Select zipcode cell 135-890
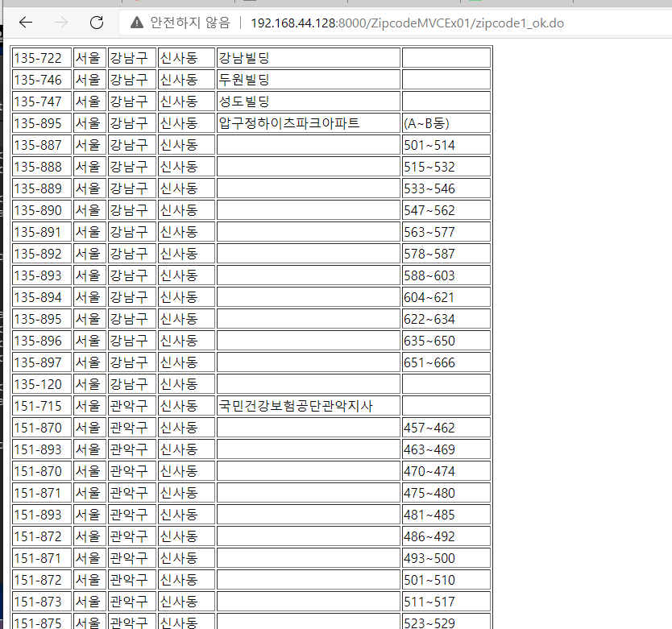672x629 pixels. pyautogui.click(x=42, y=210)
